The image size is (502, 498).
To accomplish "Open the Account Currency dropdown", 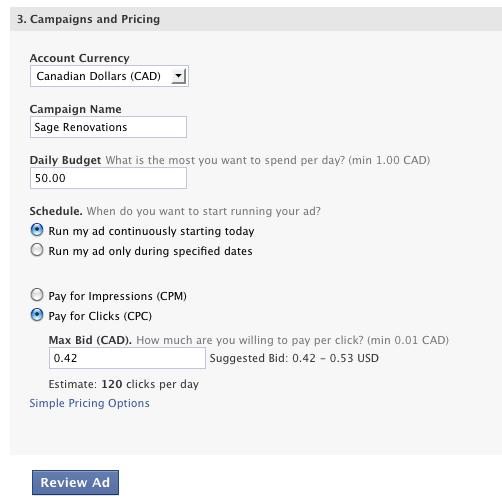I will point(109,76).
